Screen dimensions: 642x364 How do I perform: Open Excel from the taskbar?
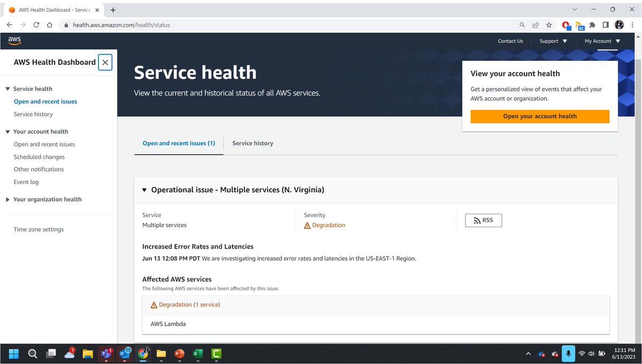[x=197, y=353]
